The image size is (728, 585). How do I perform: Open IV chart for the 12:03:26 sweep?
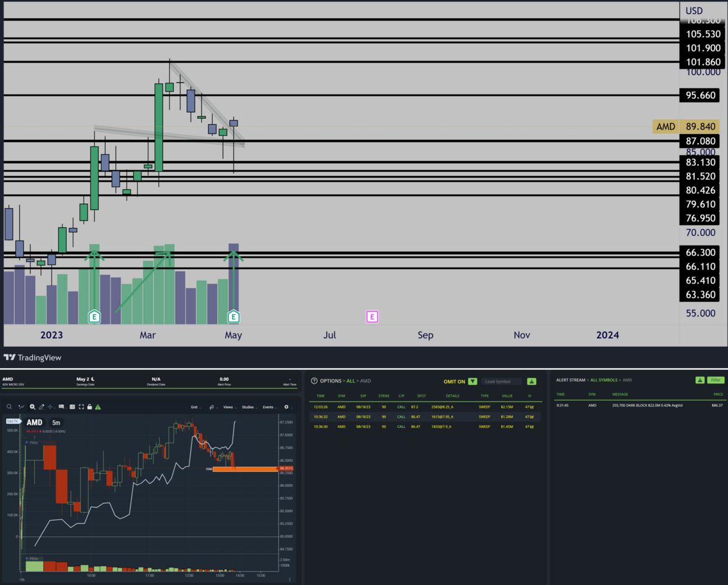(531, 407)
